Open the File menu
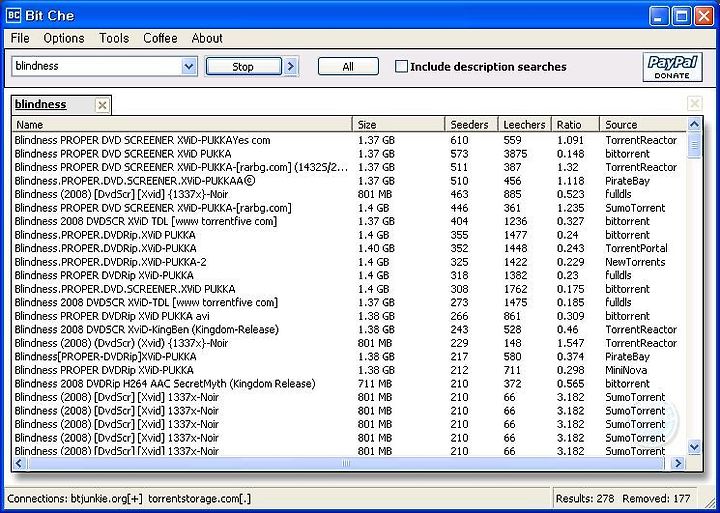This screenshot has width=720, height=513. tap(20, 38)
